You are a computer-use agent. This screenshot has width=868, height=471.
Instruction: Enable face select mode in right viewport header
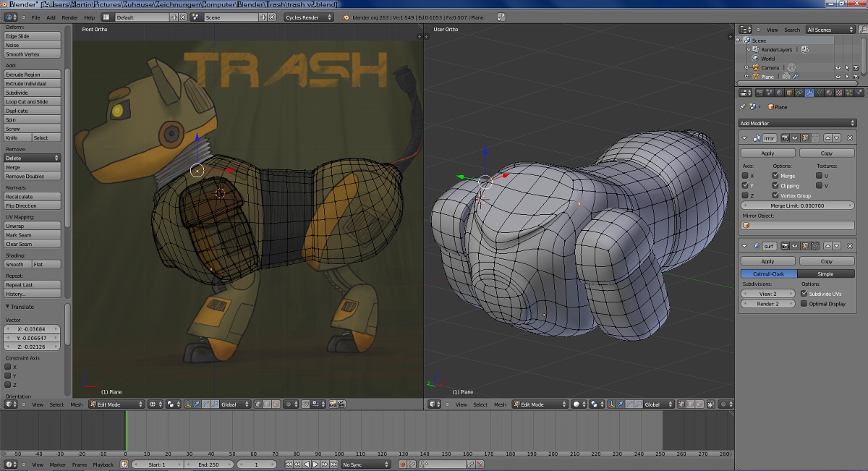pos(699,404)
